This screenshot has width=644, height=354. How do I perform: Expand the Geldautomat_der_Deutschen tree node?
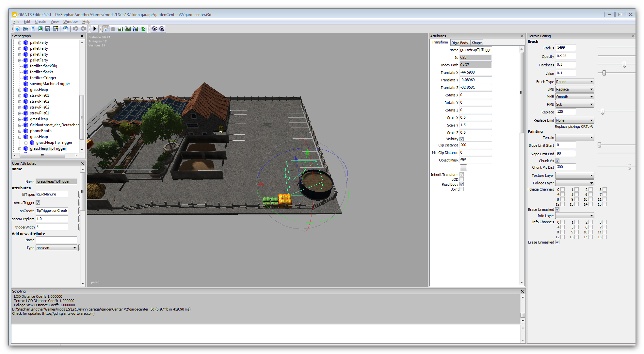(20, 125)
